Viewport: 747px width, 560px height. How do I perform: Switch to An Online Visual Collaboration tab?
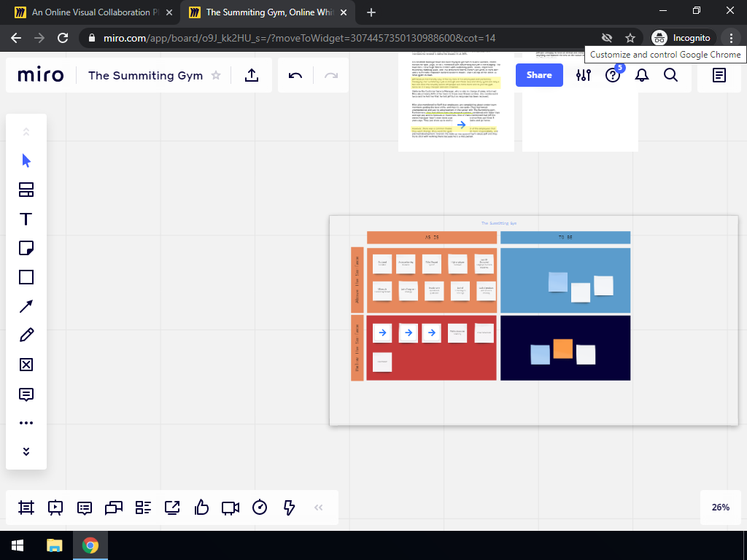(x=95, y=12)
